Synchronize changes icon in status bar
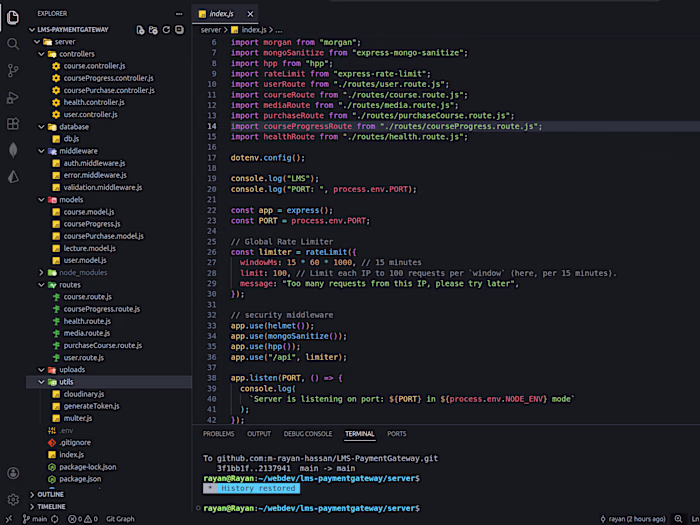 click(54, 519)
